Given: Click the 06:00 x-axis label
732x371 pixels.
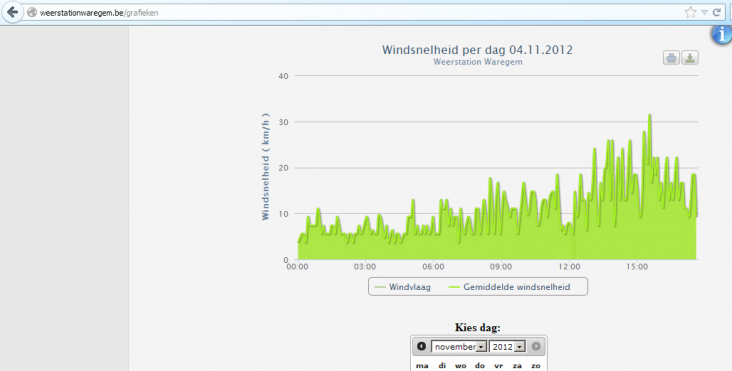Looking at the screenshot, I should pos(433,267).
